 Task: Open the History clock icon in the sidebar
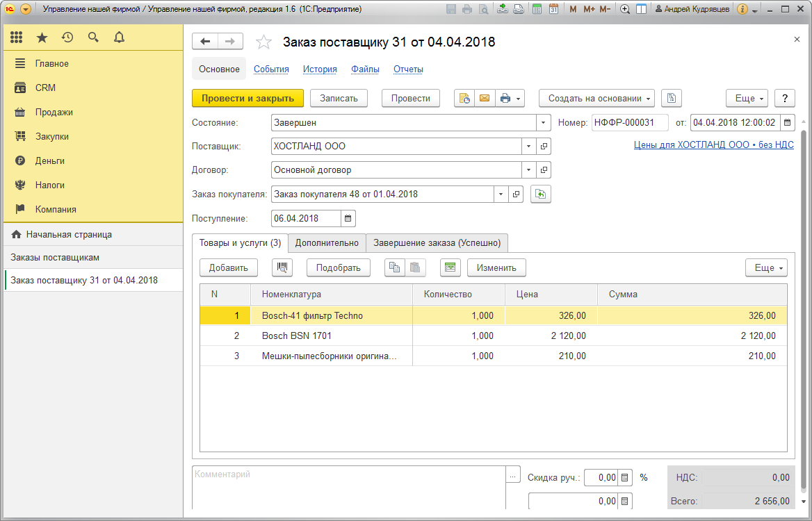click(67, 38)
